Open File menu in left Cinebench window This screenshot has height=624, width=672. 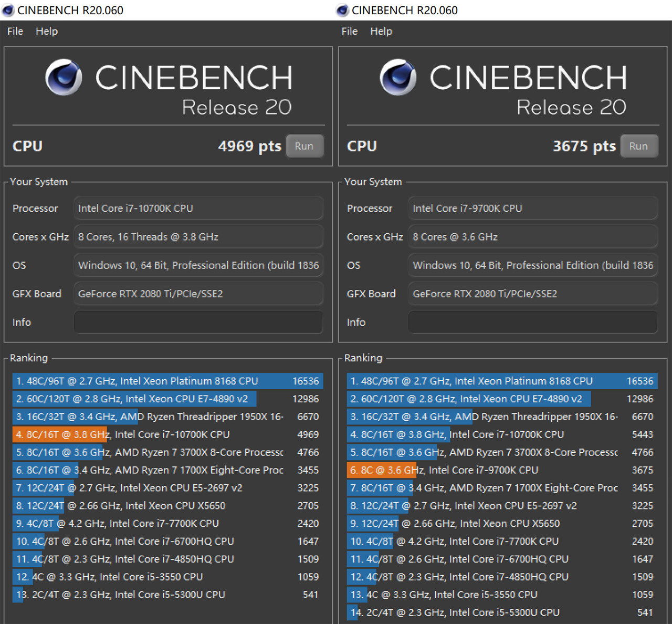(x=15, y=31)
